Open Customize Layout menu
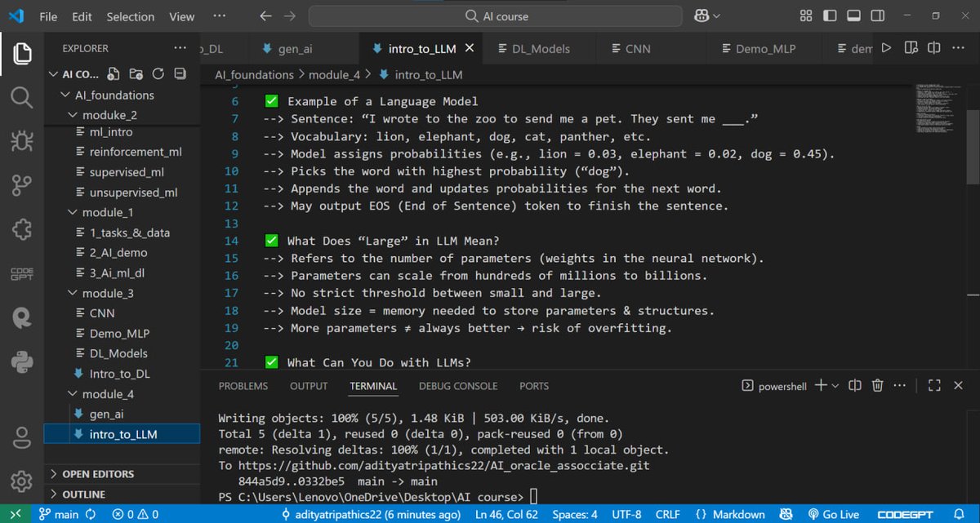Image resolution: width=980 pixels, height=523 pixels. click(x=806, y=16)
